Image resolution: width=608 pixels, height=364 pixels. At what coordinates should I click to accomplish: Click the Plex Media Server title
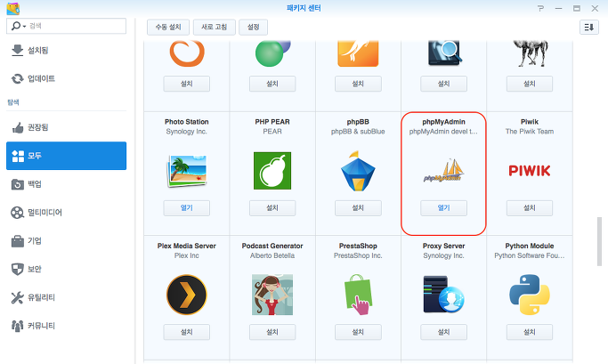tap(187, 246)
